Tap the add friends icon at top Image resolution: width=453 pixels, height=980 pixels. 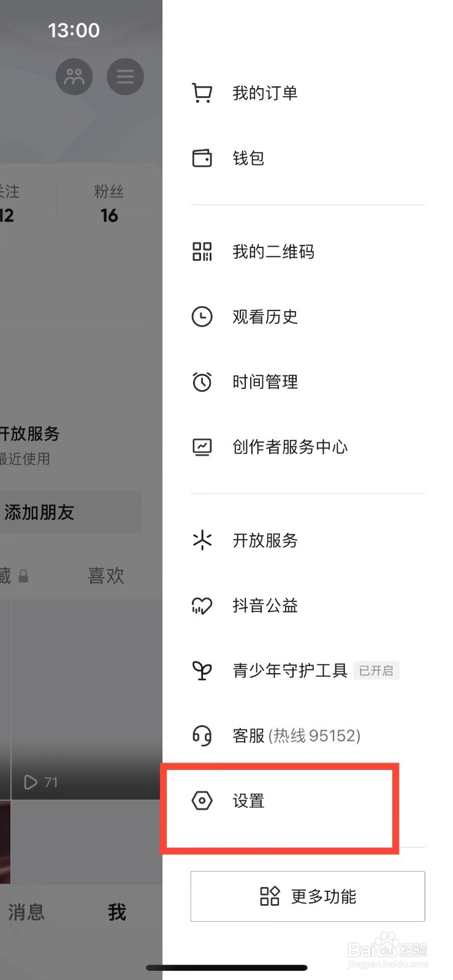coord(74,77)
